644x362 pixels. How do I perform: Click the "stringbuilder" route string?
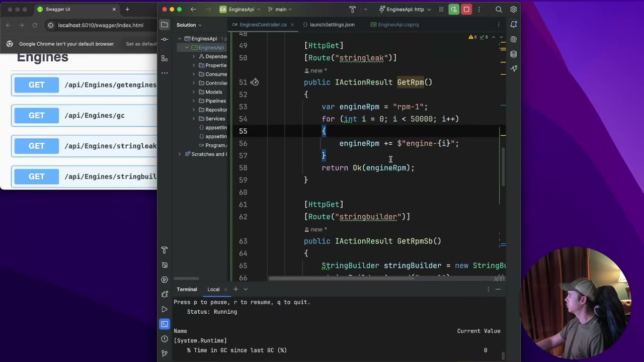tap(368, 217)
